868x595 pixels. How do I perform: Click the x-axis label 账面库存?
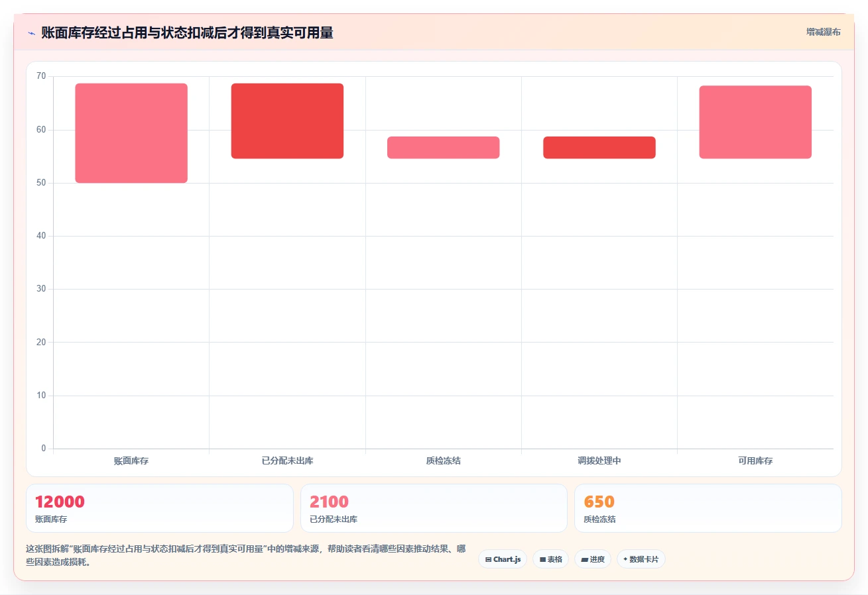(131, 460)
